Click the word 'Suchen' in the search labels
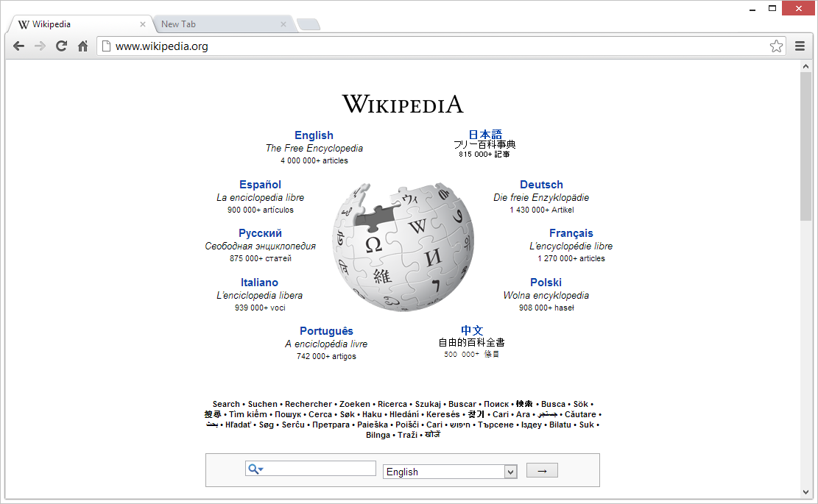The width and height of the screenshot is (818, 504). (x=262, y=404)
